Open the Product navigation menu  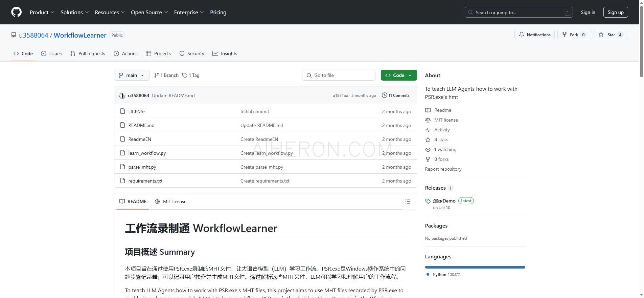[x=42, y=12]
